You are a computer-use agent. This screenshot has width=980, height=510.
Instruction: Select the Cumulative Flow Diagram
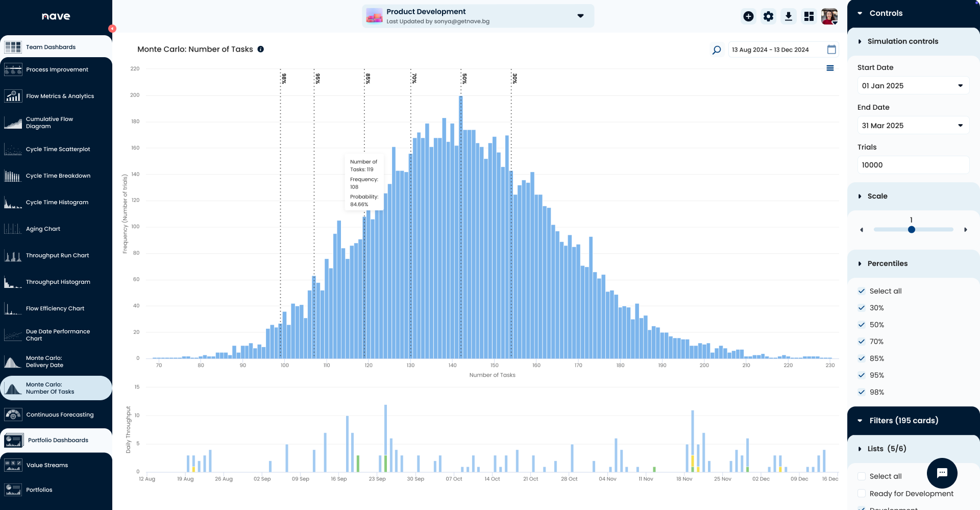pos(50,123)
